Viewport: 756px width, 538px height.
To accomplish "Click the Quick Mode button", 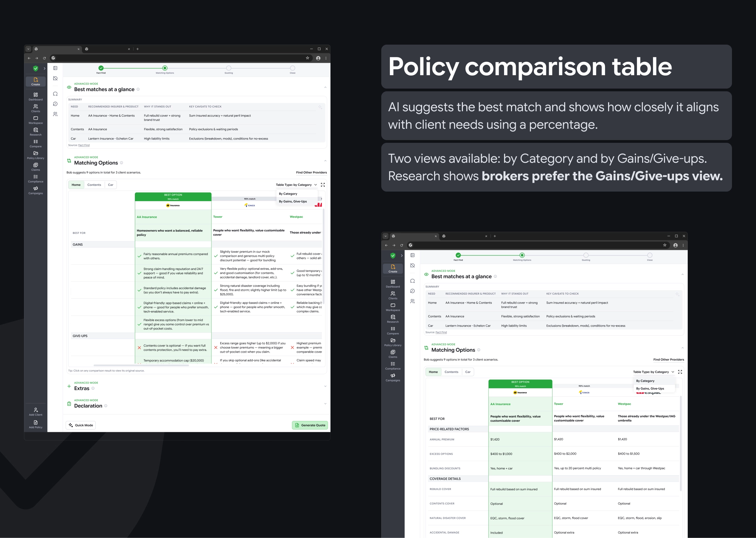I will pyautogui.click(x=81, y=425).
